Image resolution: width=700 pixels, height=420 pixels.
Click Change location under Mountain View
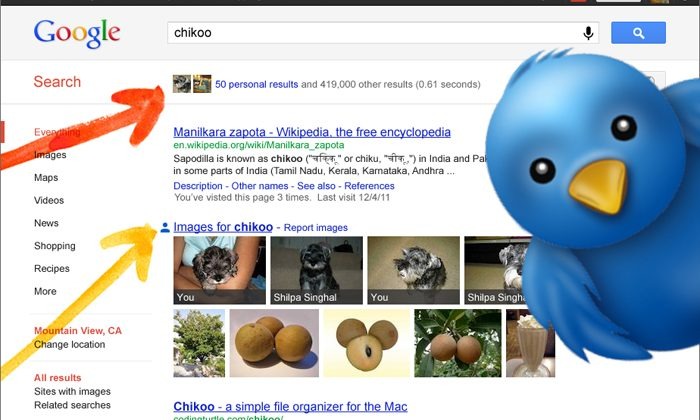tap(70, 345)
